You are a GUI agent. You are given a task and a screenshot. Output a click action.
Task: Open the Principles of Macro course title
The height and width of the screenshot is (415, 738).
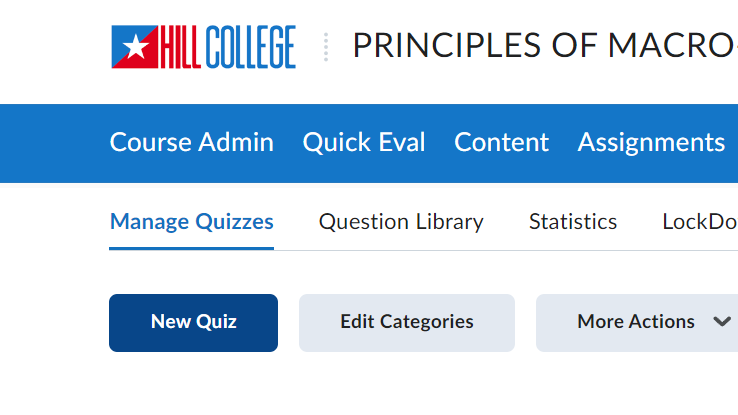545,46
